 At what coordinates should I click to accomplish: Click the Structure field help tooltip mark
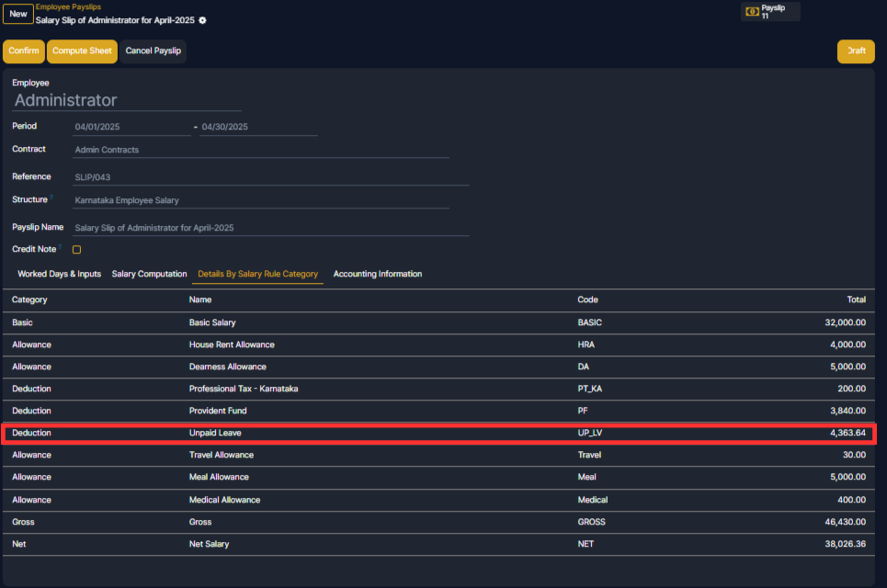pyautogui.click(x=51, y=197)
